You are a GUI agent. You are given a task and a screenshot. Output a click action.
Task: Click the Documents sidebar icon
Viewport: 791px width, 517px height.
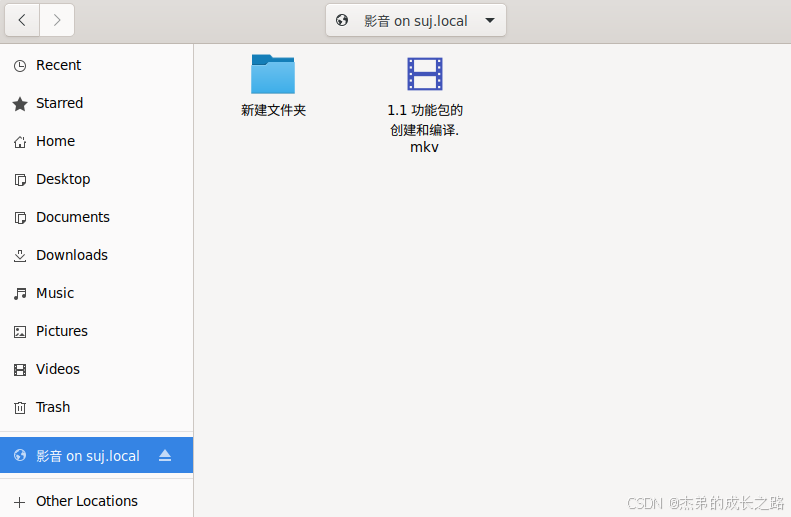(x=20, y=218)
